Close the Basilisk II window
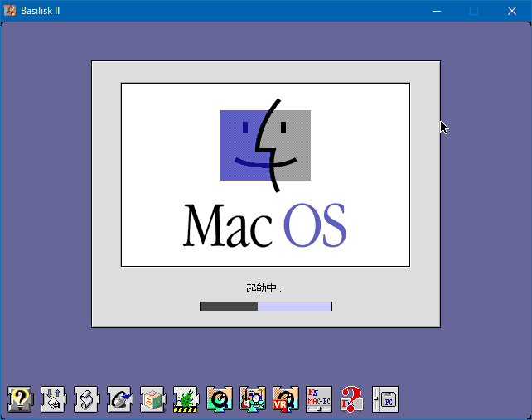The height and width of the screenshot is (420, 532). [512, 11]
